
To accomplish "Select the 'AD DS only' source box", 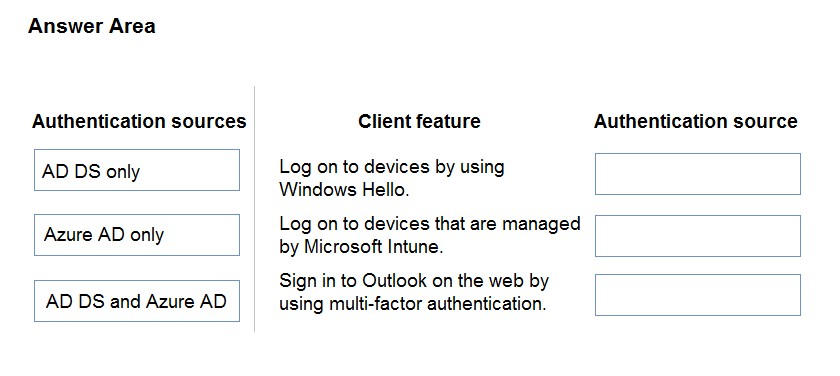I will click(x=137, y=170).
